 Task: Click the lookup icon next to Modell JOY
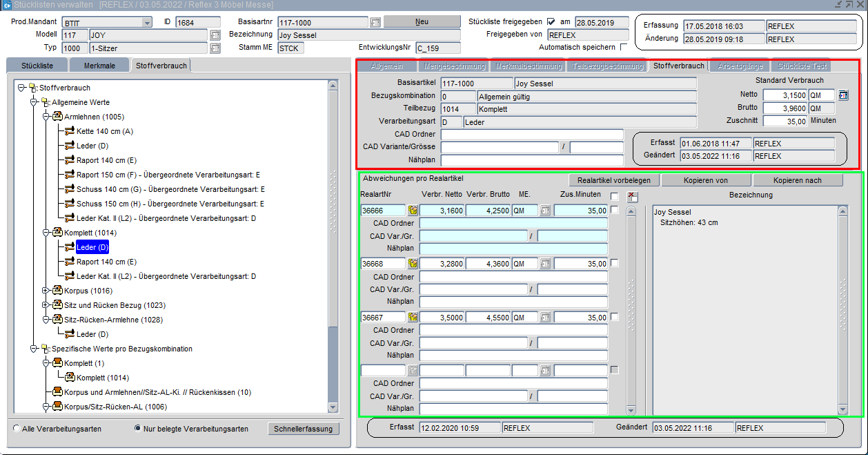tap(215, 35)
